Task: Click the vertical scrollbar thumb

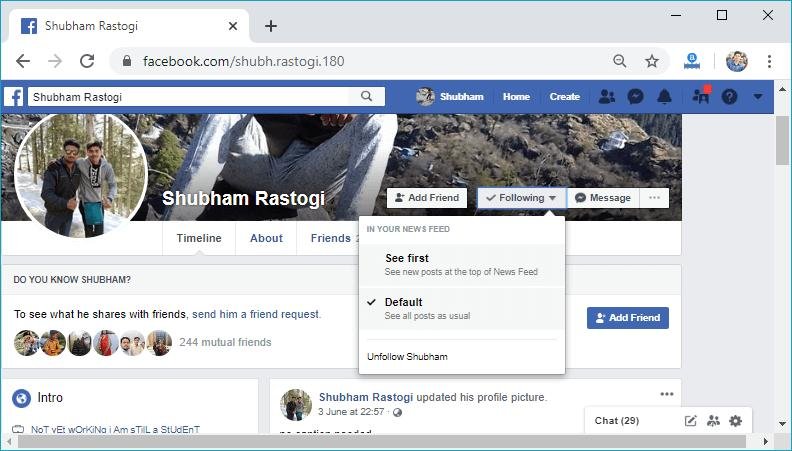Action: pos(782,139)
